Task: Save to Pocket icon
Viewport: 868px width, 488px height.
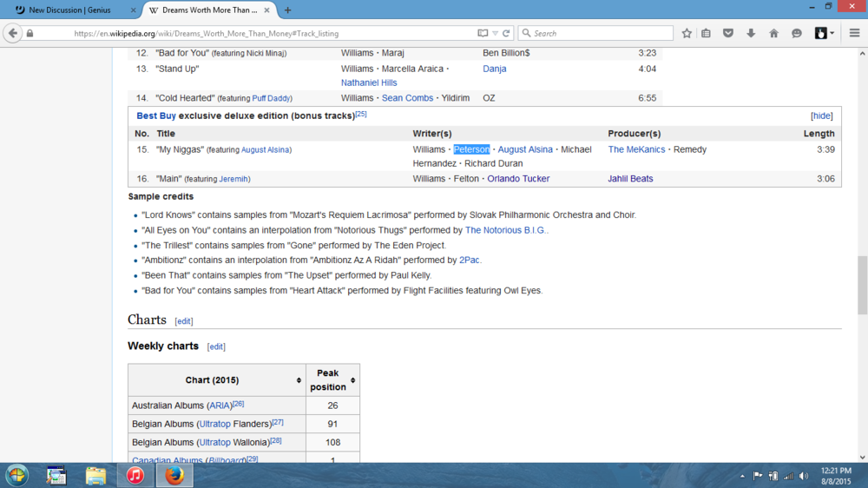Action: pyautogui.click(x=728, y=33)
